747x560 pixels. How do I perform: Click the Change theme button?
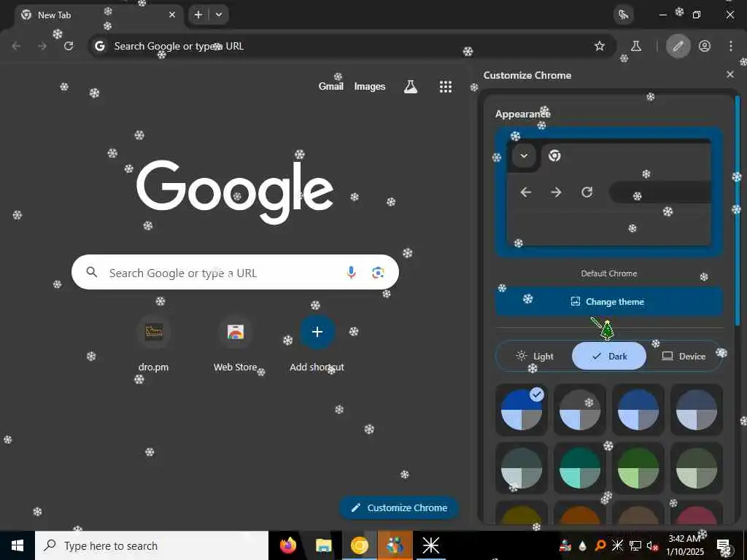pyautogui.click(x=609, y=301)
